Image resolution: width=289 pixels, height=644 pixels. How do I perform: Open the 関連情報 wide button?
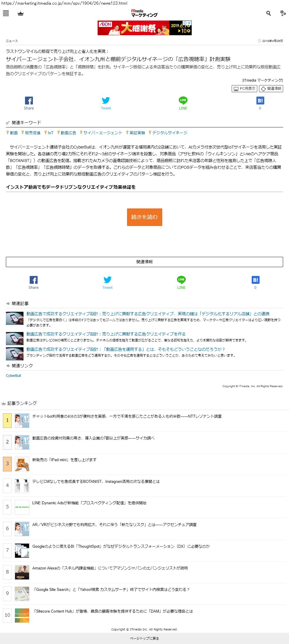point(144,262)
